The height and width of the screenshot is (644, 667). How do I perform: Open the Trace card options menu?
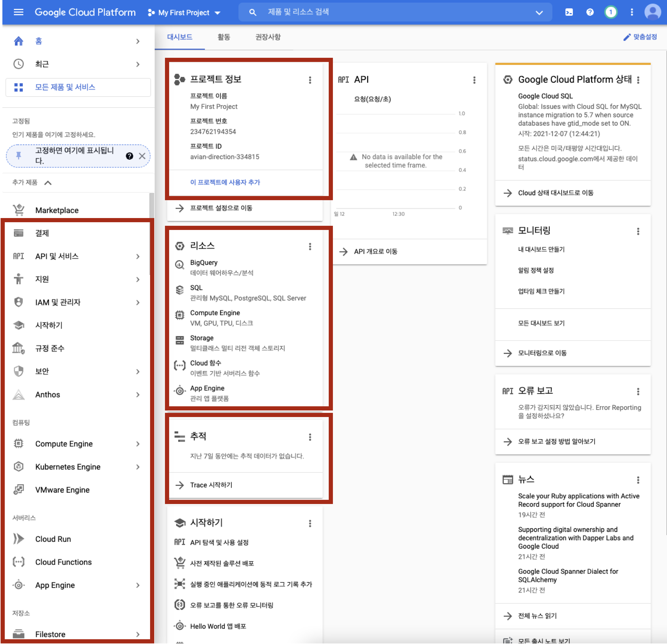pos(310,437)
